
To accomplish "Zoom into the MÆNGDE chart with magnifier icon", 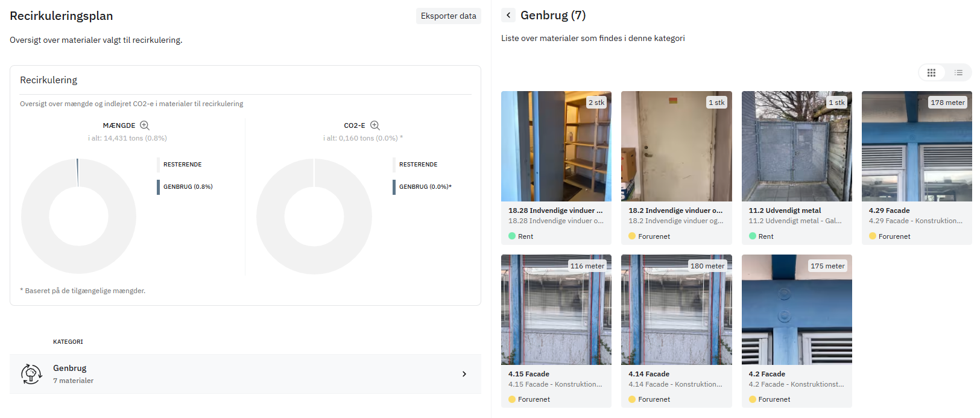I will (x=145, y=125).
